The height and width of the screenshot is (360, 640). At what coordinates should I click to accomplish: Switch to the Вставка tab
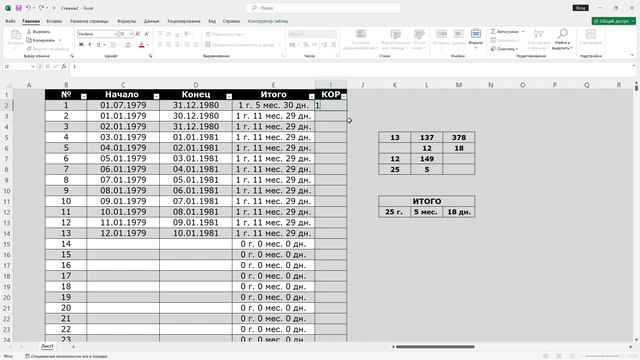coord(54,21)
